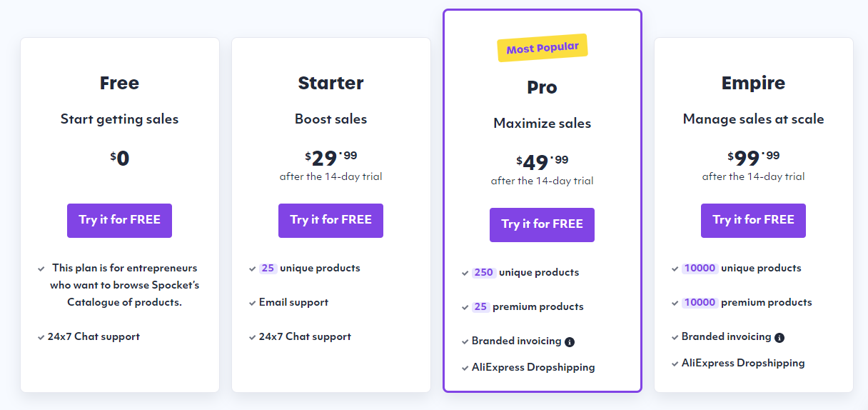Click Branded invoicing info icon in Pro plan
The height and width of the screenshot is (410, 868).
coord(570,342)
